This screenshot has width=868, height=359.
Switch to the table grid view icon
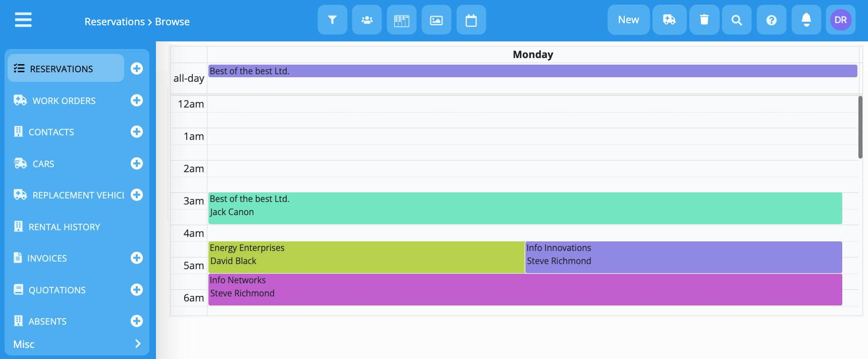click(402, 20)
